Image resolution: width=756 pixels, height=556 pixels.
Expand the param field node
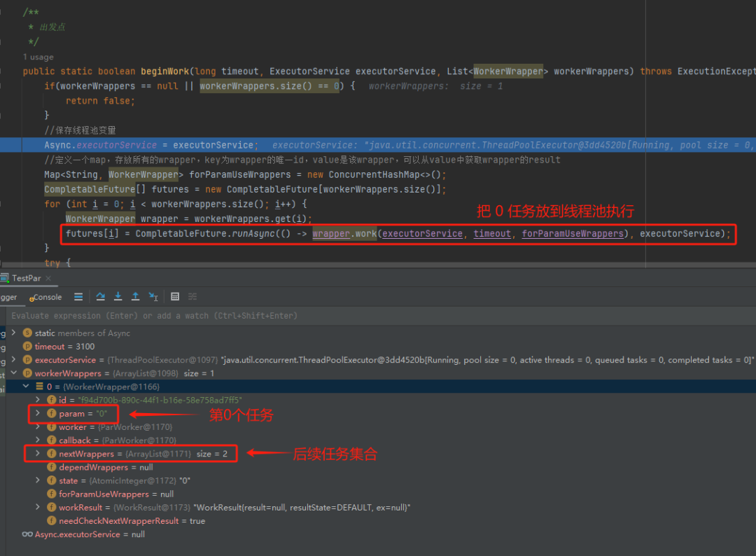pos(38,413)
